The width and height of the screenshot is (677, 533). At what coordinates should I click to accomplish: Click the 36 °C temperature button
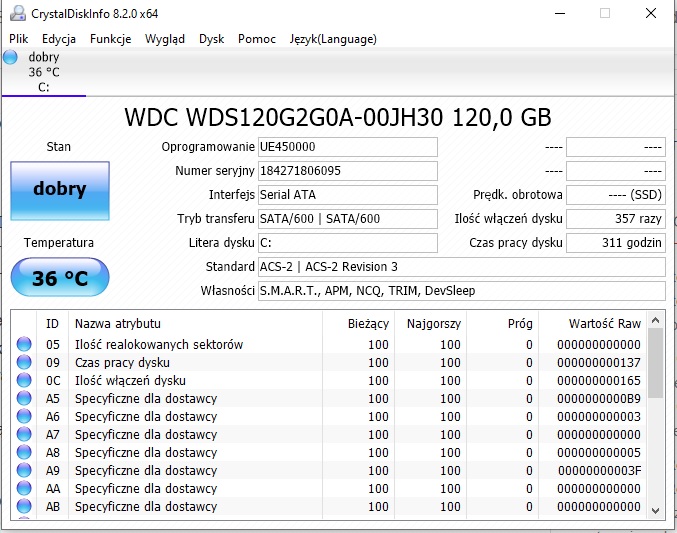[60, 277]
